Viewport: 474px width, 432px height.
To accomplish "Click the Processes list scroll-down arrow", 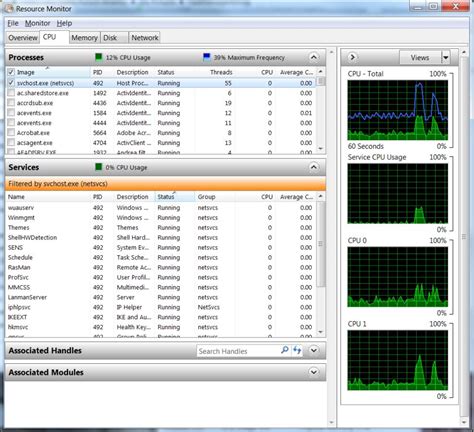I will (320, 149).
